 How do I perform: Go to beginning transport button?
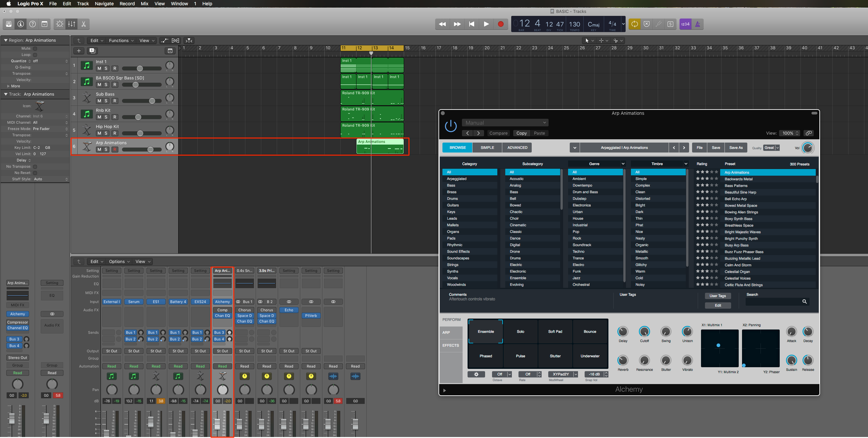click(472, 24)
